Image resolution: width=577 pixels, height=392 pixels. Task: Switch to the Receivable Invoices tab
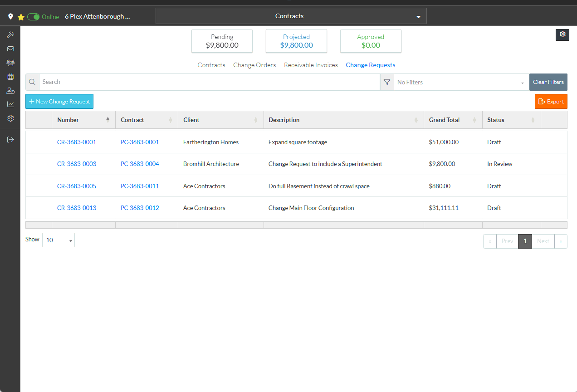coord(311,65)
